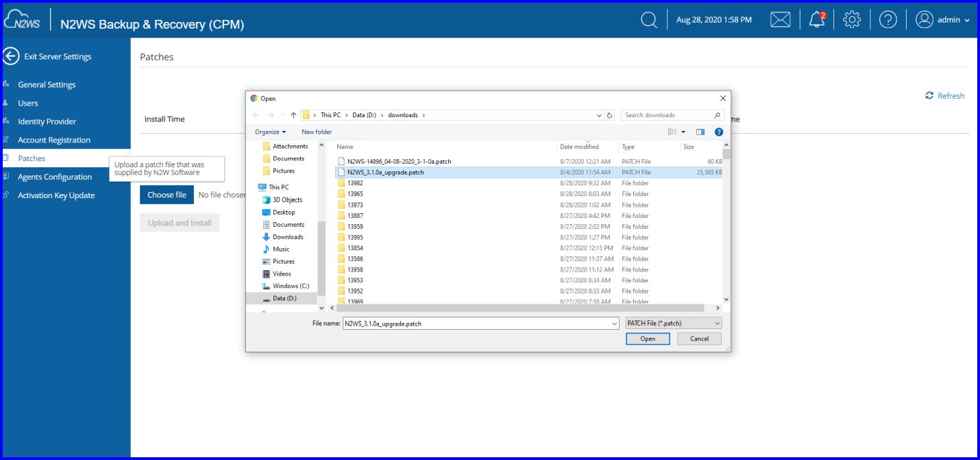Open the Organize dropdown menu
The width and height of the screenshot is (980, 460).
[270, 132]
